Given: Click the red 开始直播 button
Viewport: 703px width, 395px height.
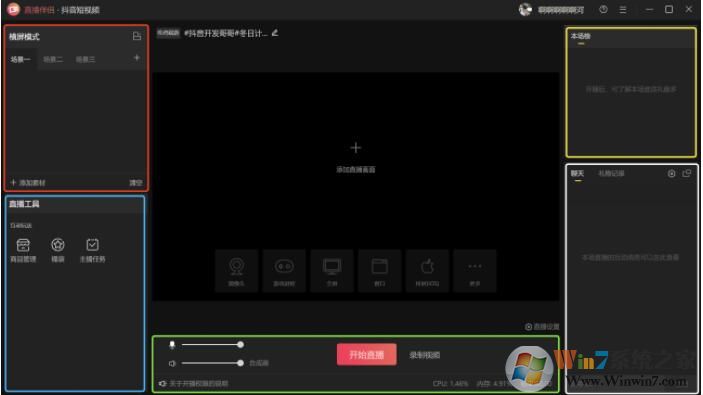Looking at the screenshot, I should (367, 355).
